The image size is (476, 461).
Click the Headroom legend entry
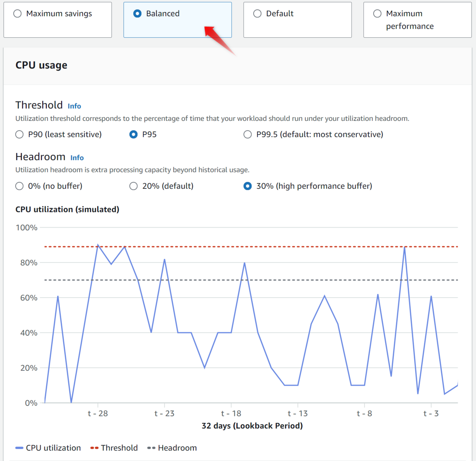(x=172, y=448)
